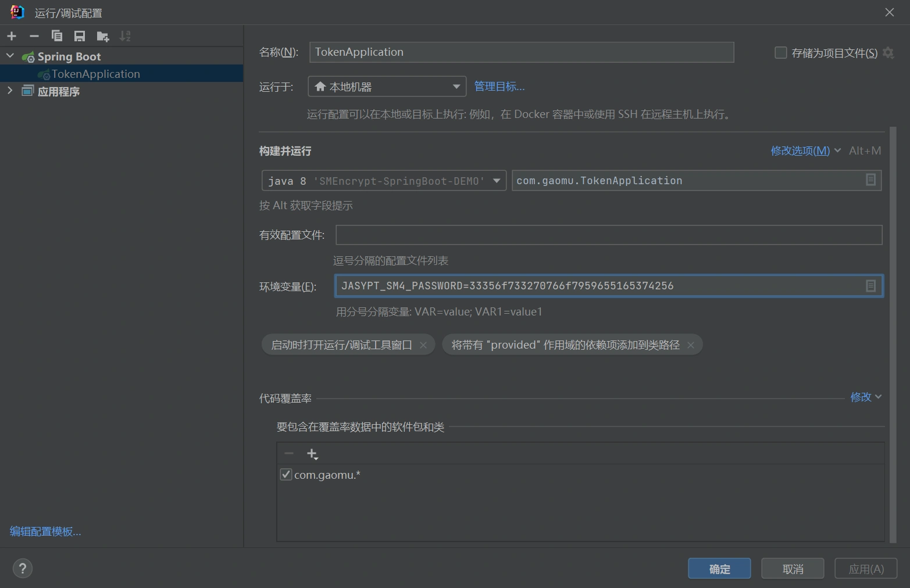Click the 确定 button

point(719,569)
